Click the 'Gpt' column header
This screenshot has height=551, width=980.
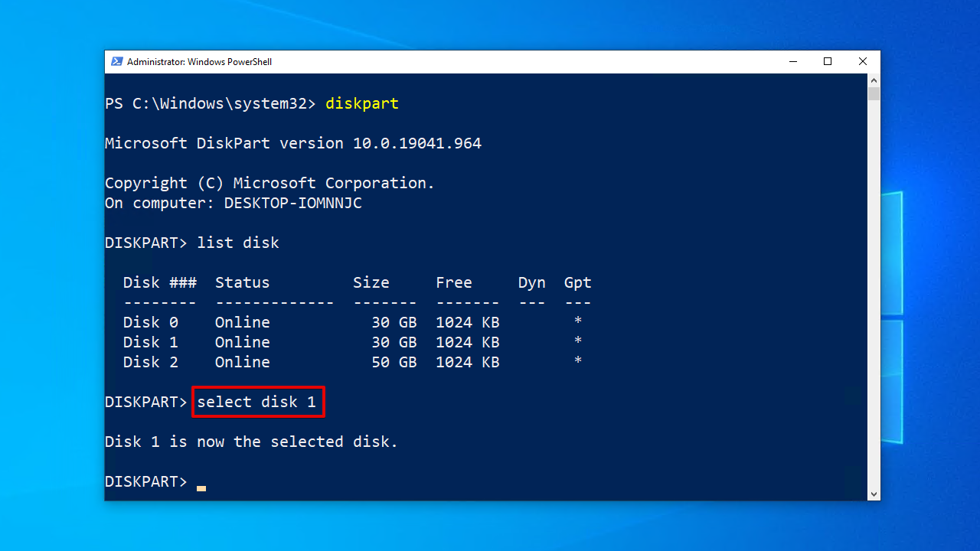click(x=578, y=282)
